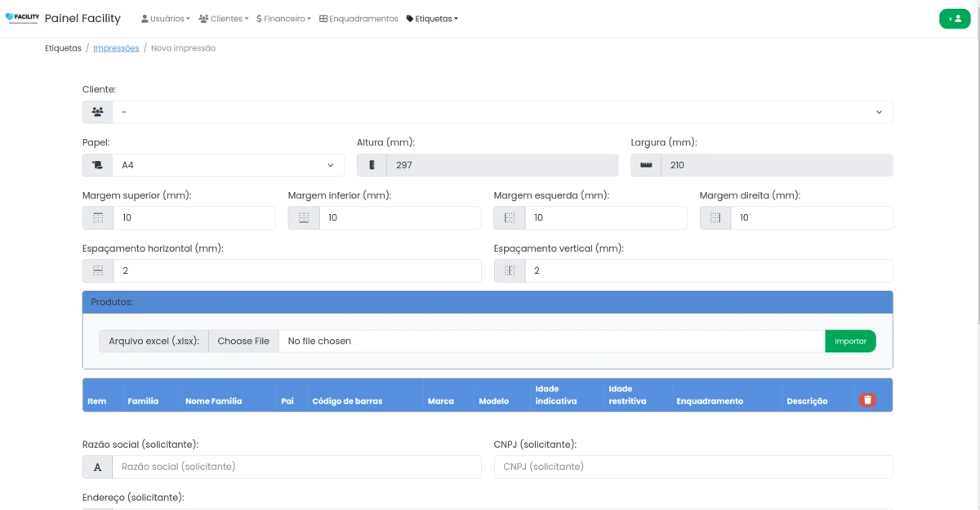
Task: Click the ruler icon beside Altura field
Action: click(x=372, y=164)
